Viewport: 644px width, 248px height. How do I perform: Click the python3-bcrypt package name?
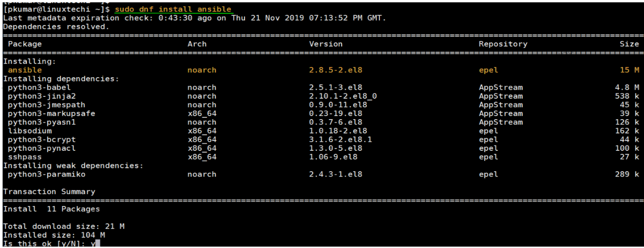(41, 140)
